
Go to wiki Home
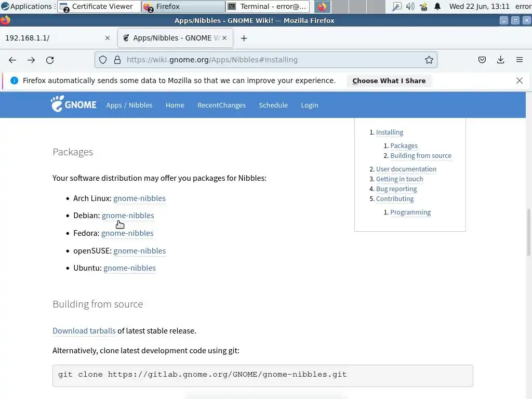point(175,105)
